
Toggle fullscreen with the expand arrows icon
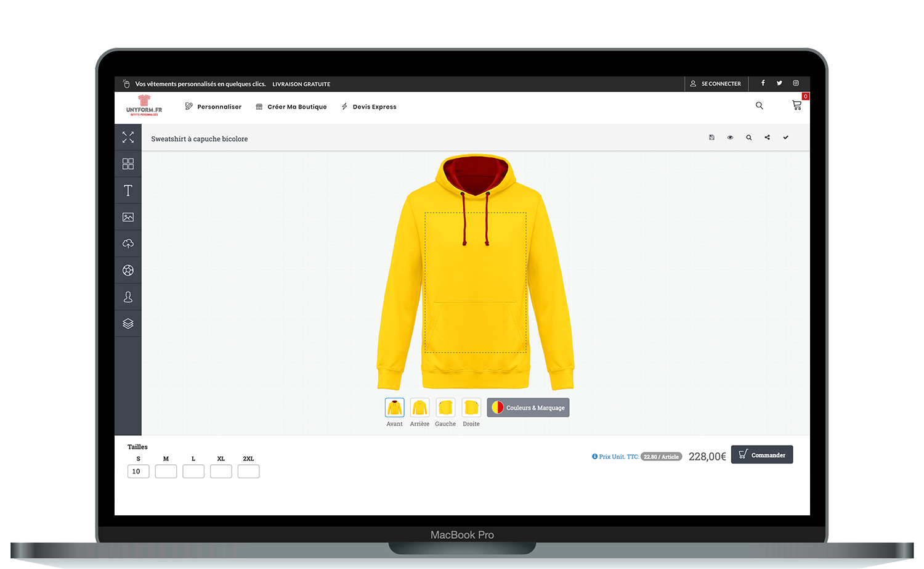tap(128, 137)
